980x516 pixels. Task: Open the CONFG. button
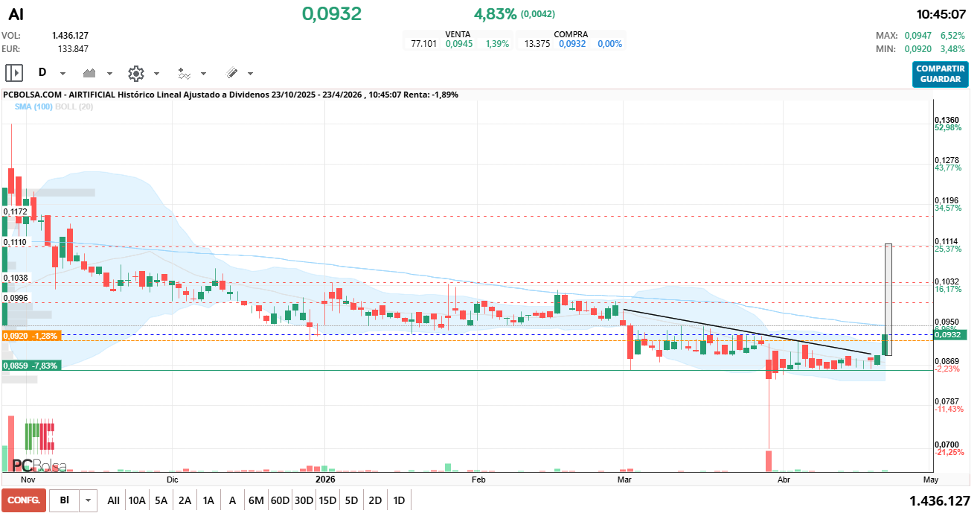[24, 500]
